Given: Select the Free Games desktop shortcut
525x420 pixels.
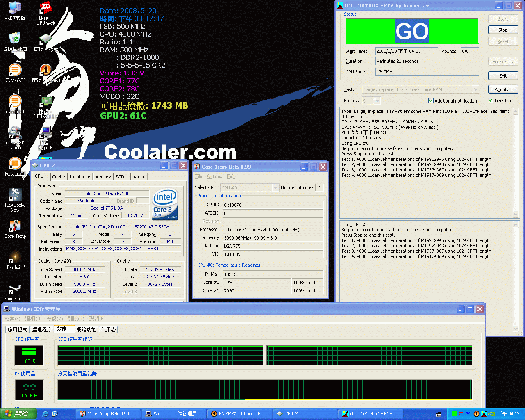Looking at the screenshot, I should tap(15, 292).
